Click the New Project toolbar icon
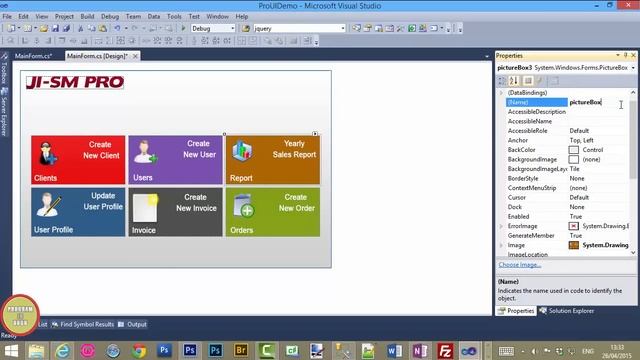The image size is (640, 360). (x=11, y=28)
